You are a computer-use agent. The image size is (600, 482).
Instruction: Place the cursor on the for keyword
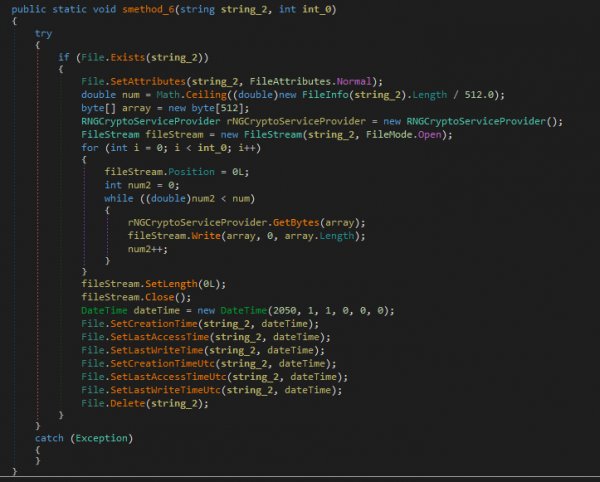(x=89, y=147)
